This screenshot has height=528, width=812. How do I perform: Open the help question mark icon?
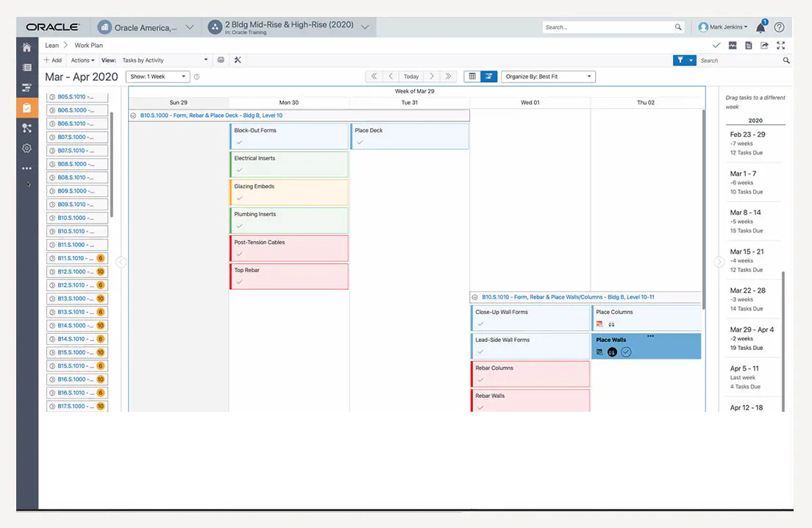click(779, 27)
